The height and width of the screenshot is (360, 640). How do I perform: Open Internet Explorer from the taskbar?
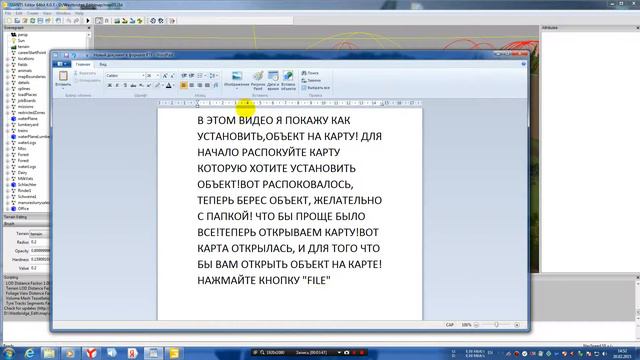pyautogui.click(x=29, y=353)
